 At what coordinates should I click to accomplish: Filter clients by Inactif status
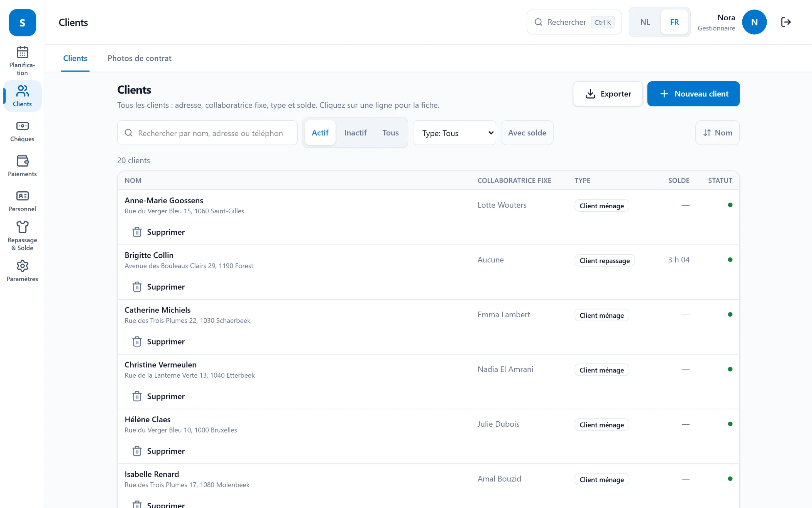[x=355, y=133]
